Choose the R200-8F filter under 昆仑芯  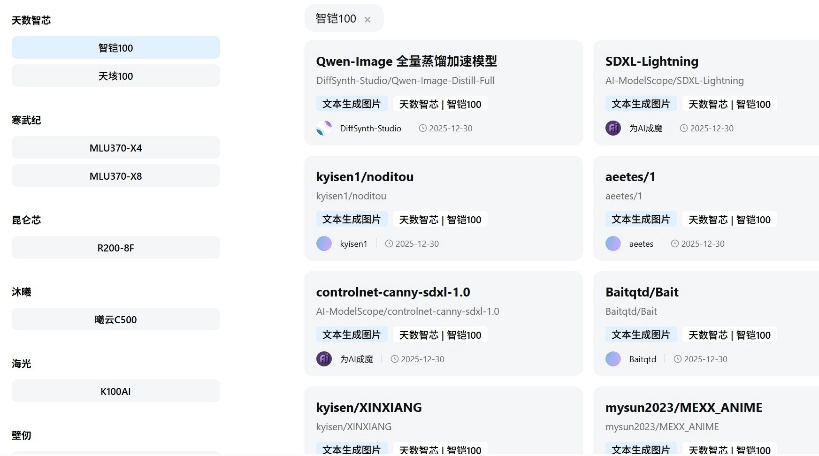(116, 248)
